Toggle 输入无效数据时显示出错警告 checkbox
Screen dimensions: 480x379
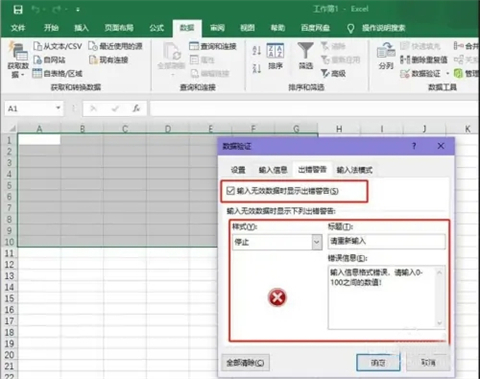click(x=230, y=191)
